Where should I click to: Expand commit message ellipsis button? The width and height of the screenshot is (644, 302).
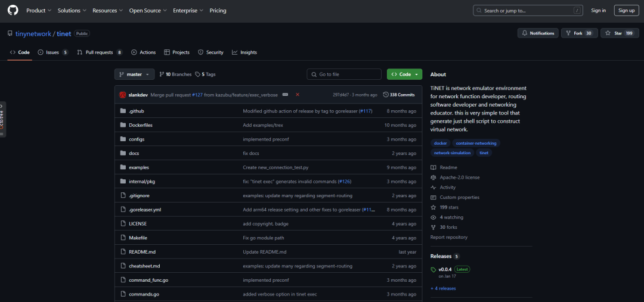[x=285, y=95]
